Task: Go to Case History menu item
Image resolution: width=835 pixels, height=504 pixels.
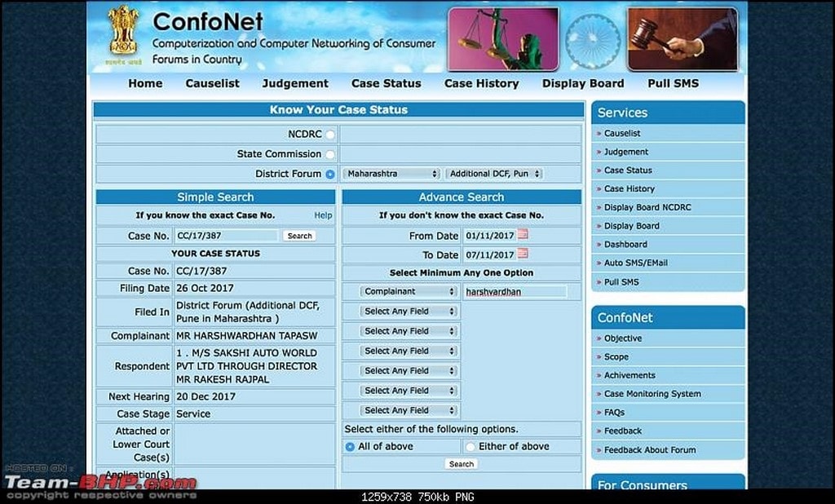Action: pyautogui.click(x=481, y=83)
